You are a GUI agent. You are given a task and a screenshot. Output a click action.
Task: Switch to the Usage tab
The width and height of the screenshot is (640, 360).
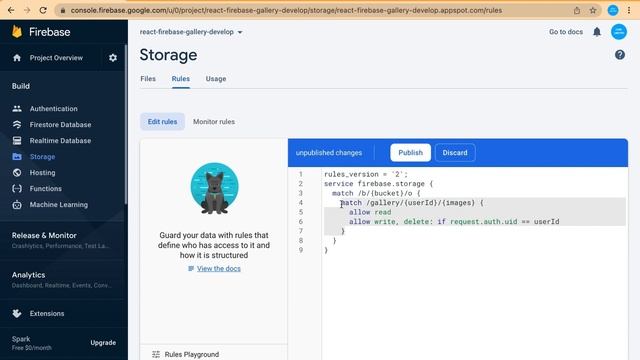pos(216,79)
